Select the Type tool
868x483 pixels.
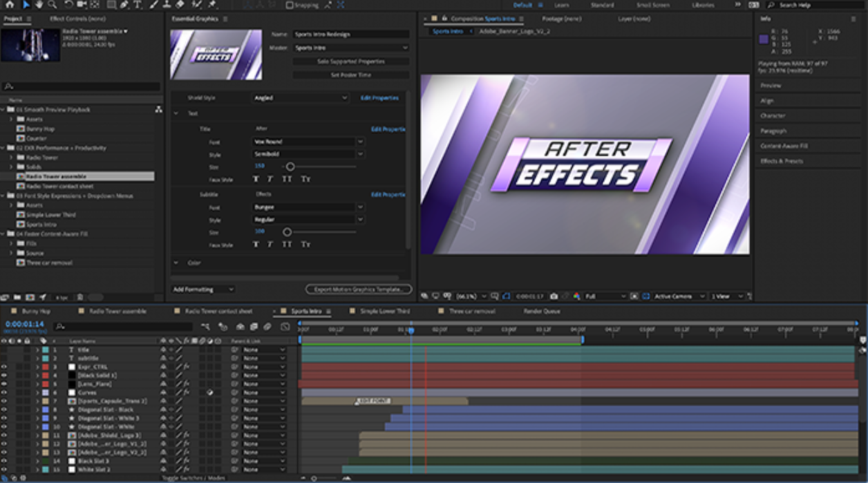(x=138, y=5)
